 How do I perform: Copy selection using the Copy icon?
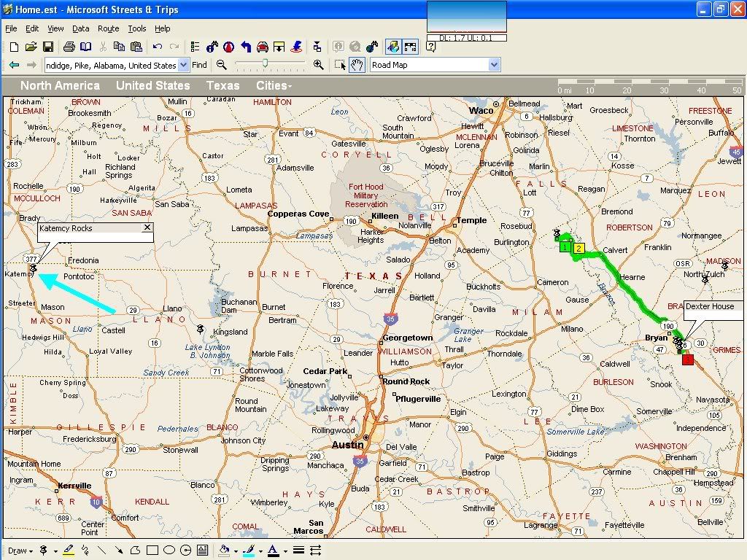[119, 47]
